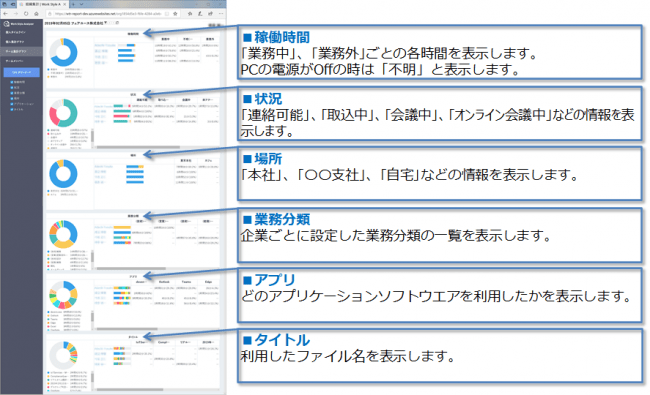Click the lock icon in the address bar

click(x=50, y=14)
